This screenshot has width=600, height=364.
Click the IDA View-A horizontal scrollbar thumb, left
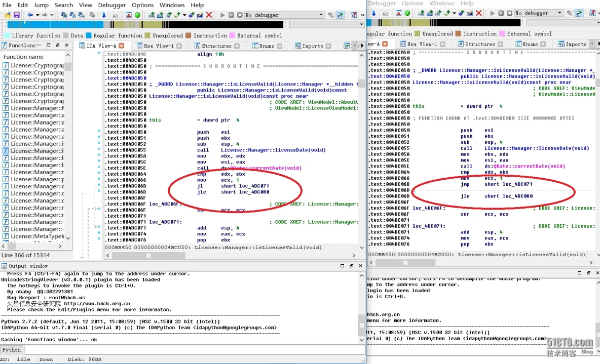(x=148, y=256)
